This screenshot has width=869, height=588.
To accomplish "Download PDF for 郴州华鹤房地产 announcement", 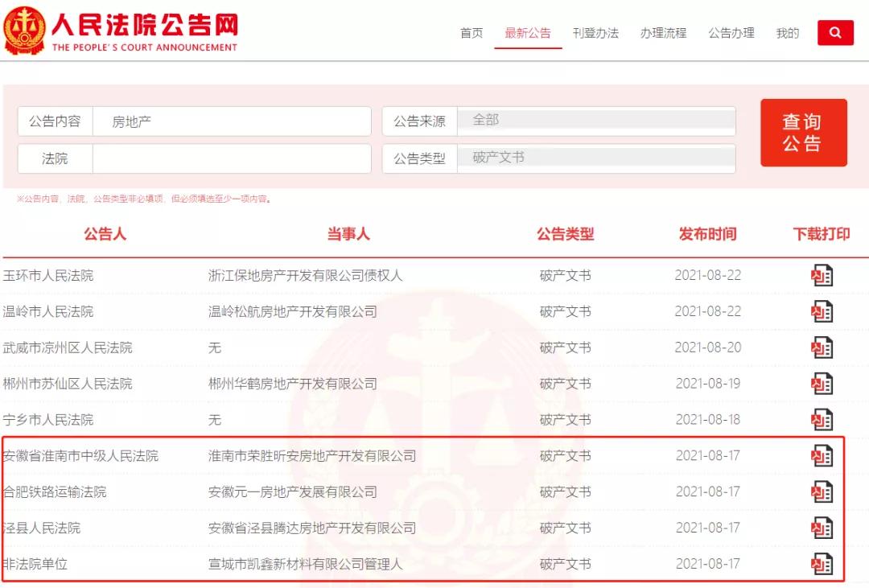I will (x=822, y=384).
